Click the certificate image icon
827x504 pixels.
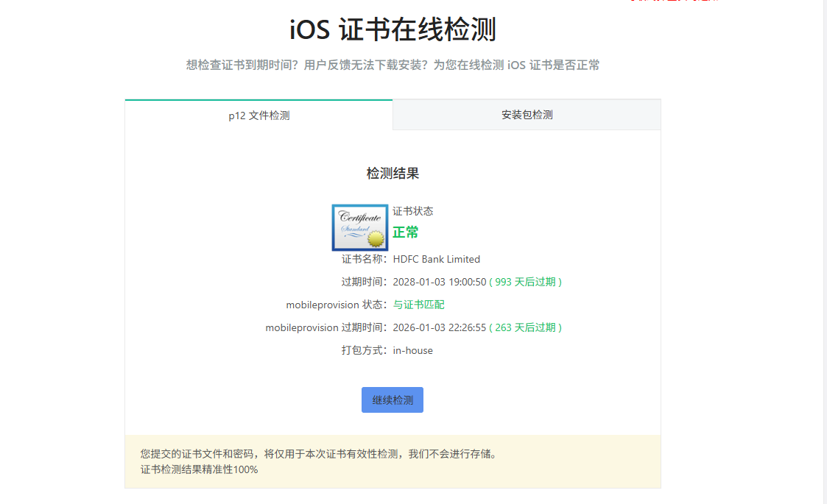[359, 227]
